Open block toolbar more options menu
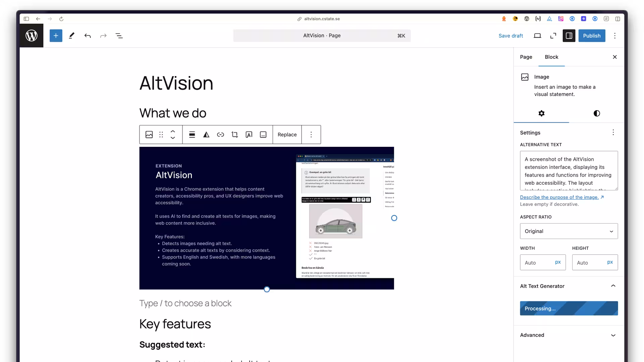Image resolution: width=644 pixels, height=362 pixels. [311, 134]
